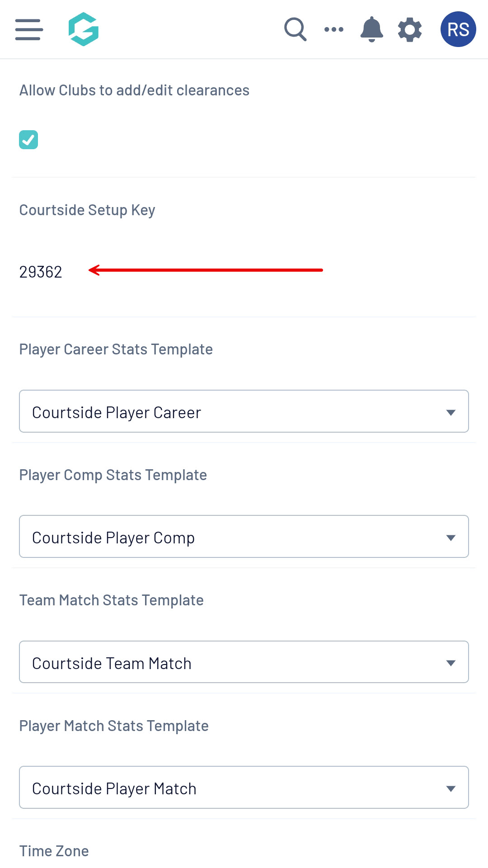Image resolution: width=488 pixels, height=868 pixels.
Task: Click the arrow on Courtside Player Comp
Action: 450,538
